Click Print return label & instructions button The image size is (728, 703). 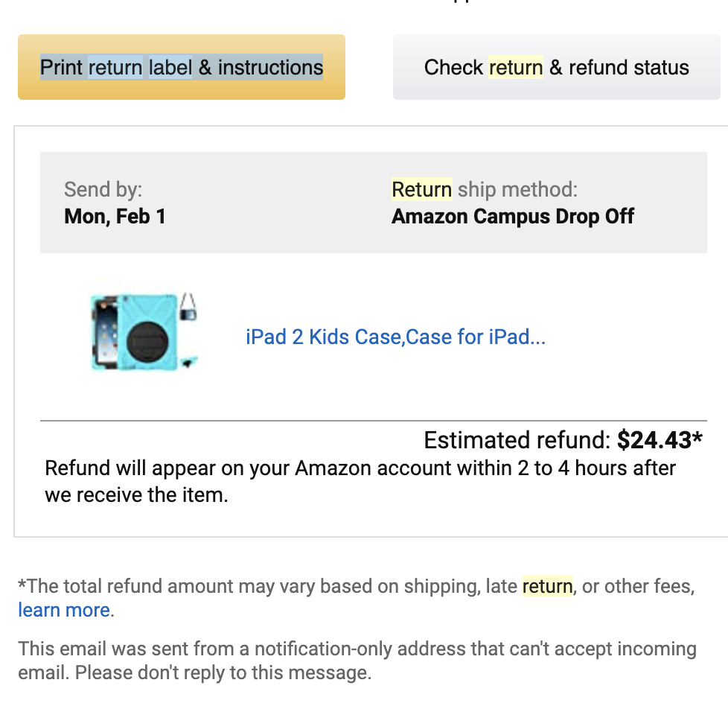[x=182, y=67]
